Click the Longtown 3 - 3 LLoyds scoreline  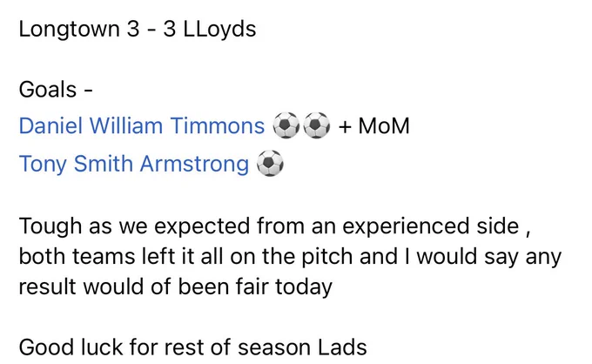click(x=138, y=29)
